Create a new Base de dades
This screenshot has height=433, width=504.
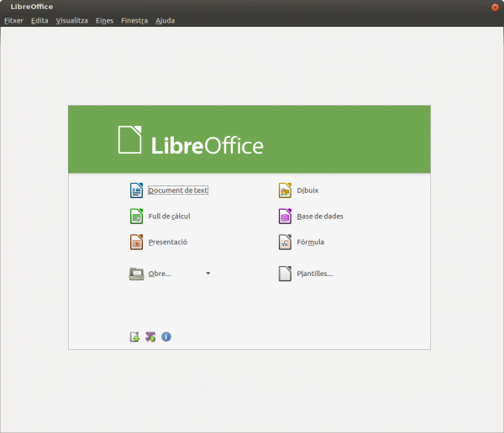[320, 216]
